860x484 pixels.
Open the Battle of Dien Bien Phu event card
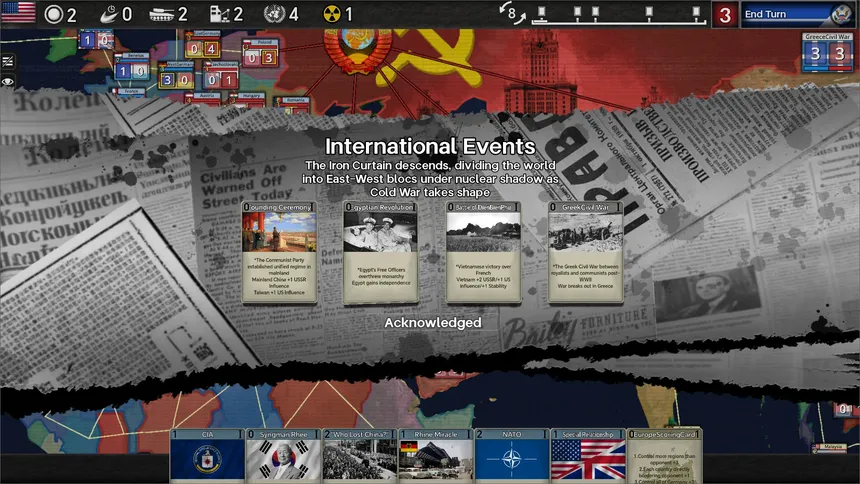483,252
